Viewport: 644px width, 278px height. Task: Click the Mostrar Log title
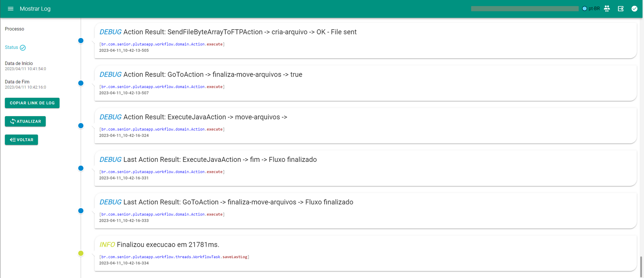pyautogui.click(x=35, y=9)
